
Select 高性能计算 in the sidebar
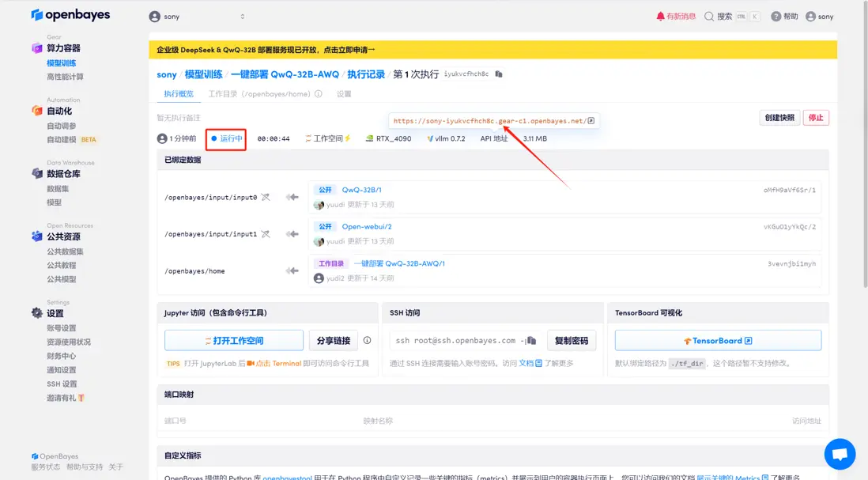[65, 77]
